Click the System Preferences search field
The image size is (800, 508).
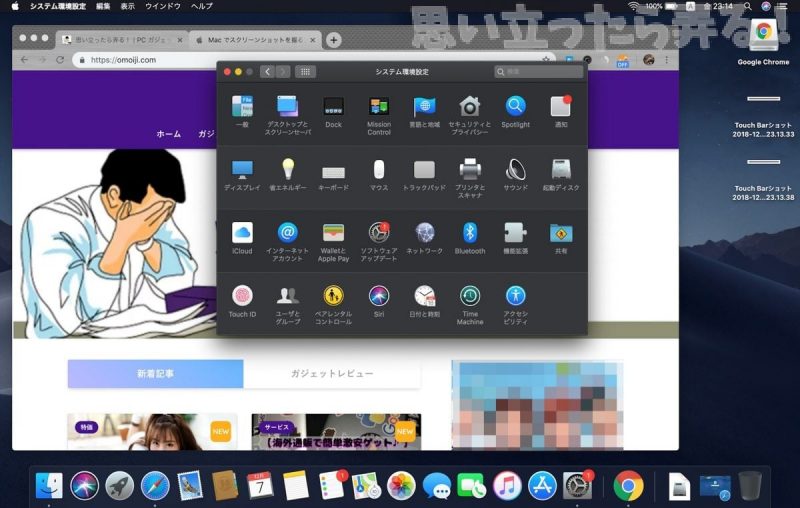click(540, 72)
